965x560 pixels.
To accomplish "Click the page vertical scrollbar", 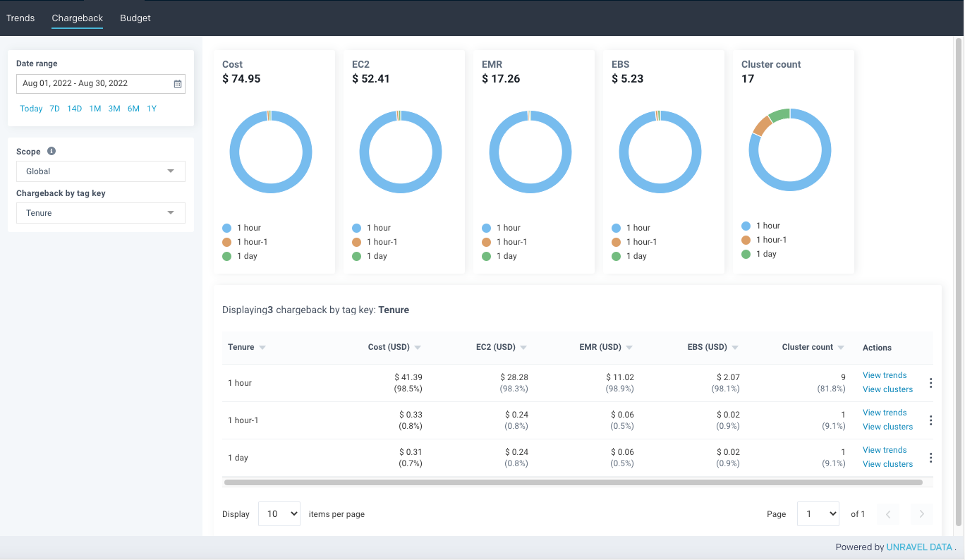I will (x=959, y=282).
